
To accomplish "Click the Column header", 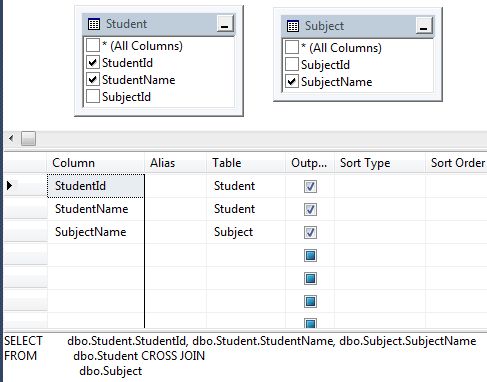I will tap(96, 163).
